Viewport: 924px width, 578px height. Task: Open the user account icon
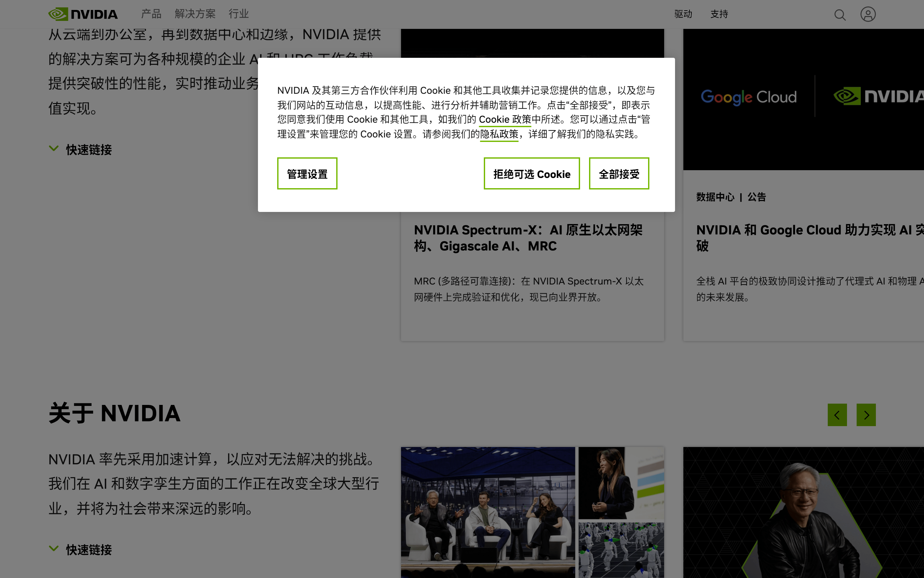tap(868, 14)
